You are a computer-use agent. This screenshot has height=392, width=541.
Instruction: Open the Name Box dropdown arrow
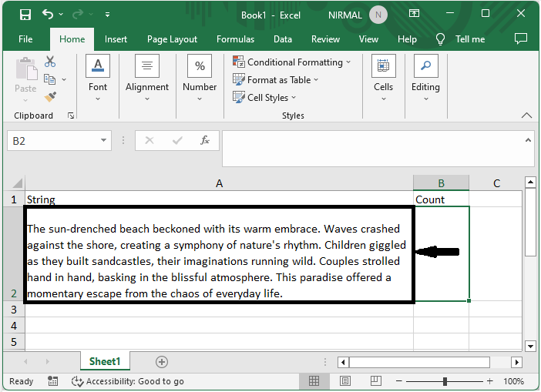coord(104,140)
